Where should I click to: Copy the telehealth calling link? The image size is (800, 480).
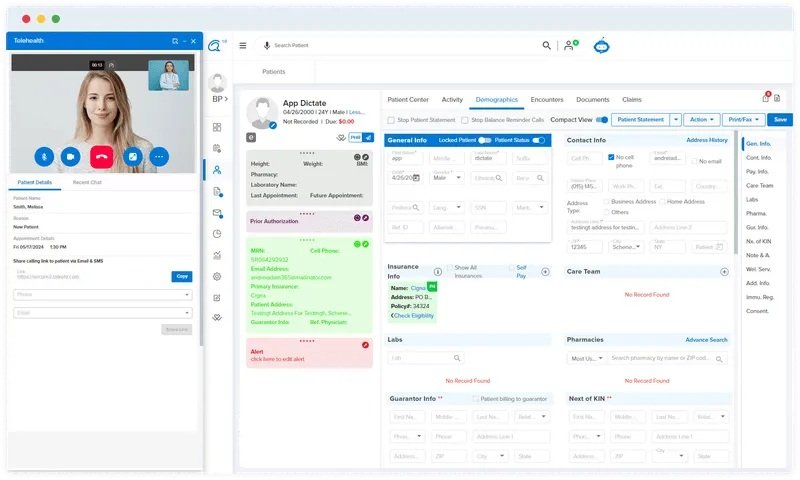click(x=182, y=276)
